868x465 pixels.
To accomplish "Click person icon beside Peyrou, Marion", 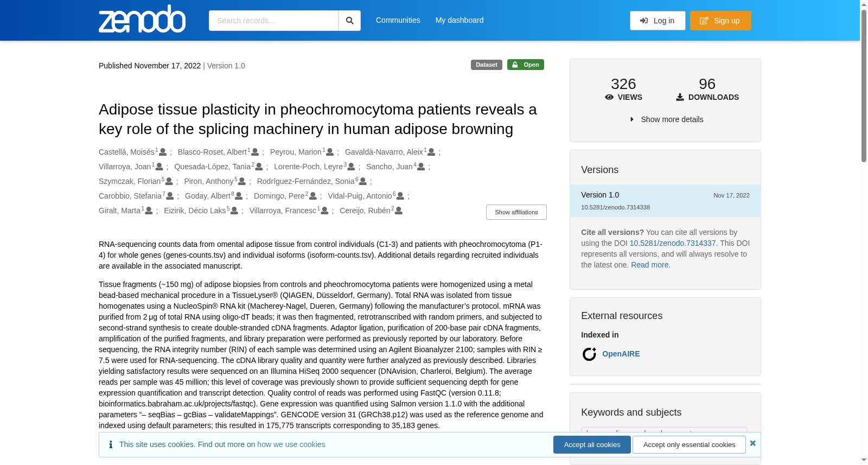I will (330, 152).
